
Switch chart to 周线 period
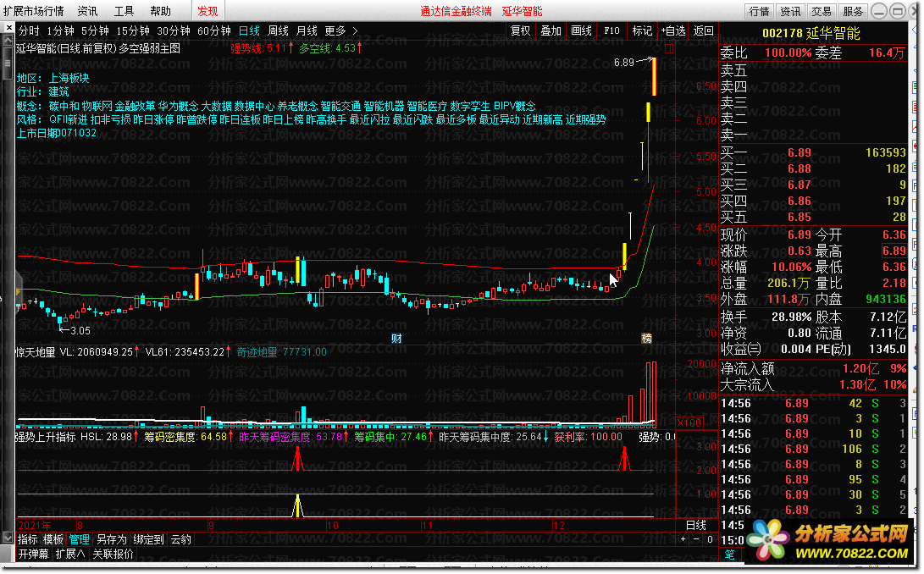278,30
